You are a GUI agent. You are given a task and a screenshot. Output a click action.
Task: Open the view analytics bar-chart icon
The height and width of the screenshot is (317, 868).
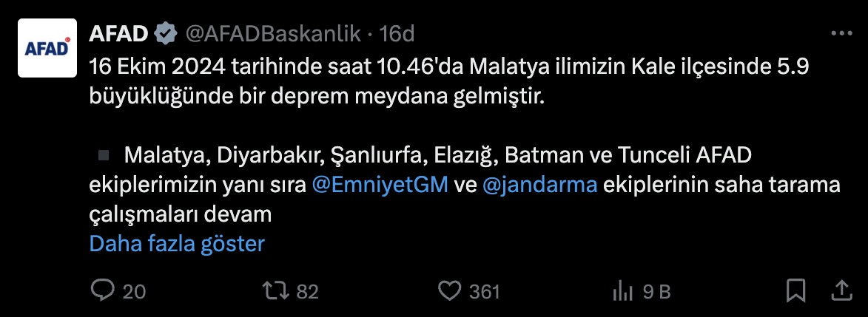pyautogui.click(x=622, y=291)
